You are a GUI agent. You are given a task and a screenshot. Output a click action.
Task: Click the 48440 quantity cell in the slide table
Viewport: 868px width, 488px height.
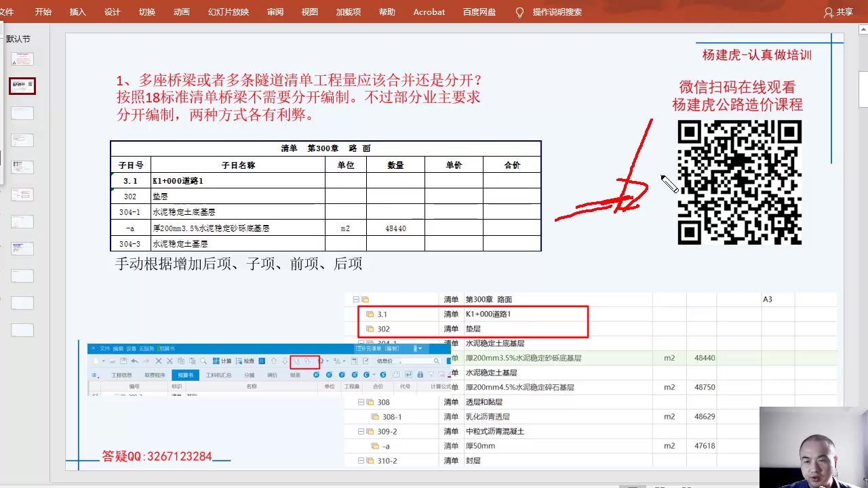click(x=395, y=228)
